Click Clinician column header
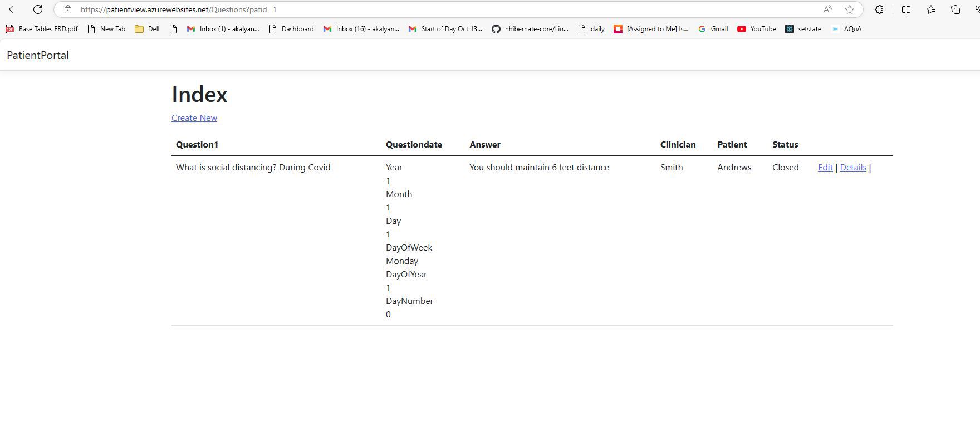Screen dimensions: 980x436 [x=678, y=145]
